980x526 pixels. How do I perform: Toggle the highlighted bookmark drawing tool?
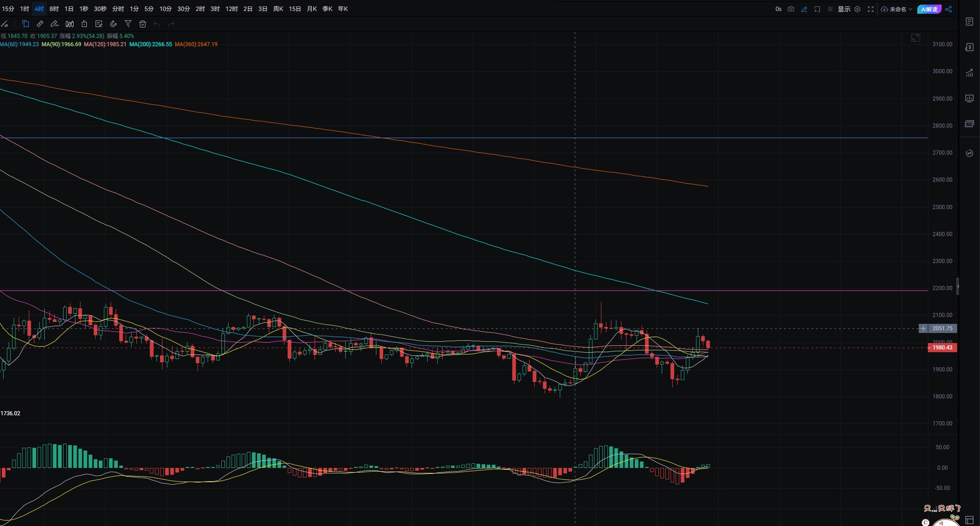(x=26, y=24)
